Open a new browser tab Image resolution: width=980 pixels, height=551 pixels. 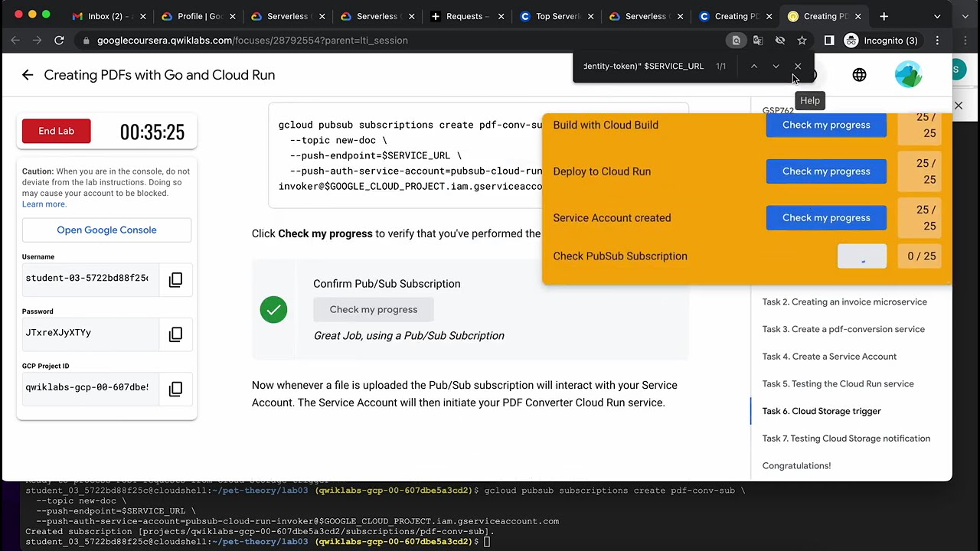pos(884,16)
